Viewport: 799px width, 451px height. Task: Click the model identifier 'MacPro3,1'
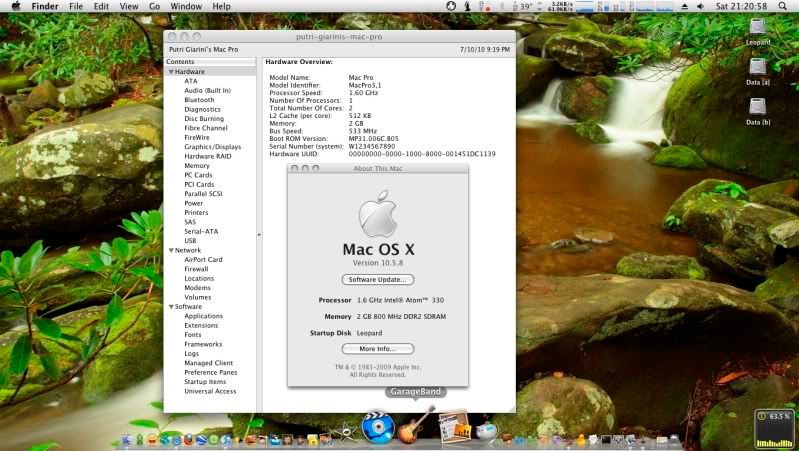click(365, 85)
